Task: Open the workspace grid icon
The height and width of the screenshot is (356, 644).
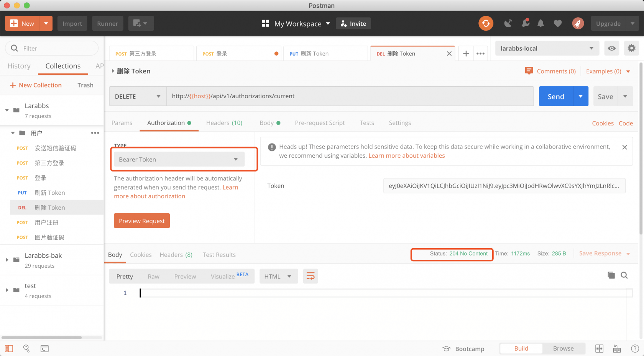Action: point(265,23)
